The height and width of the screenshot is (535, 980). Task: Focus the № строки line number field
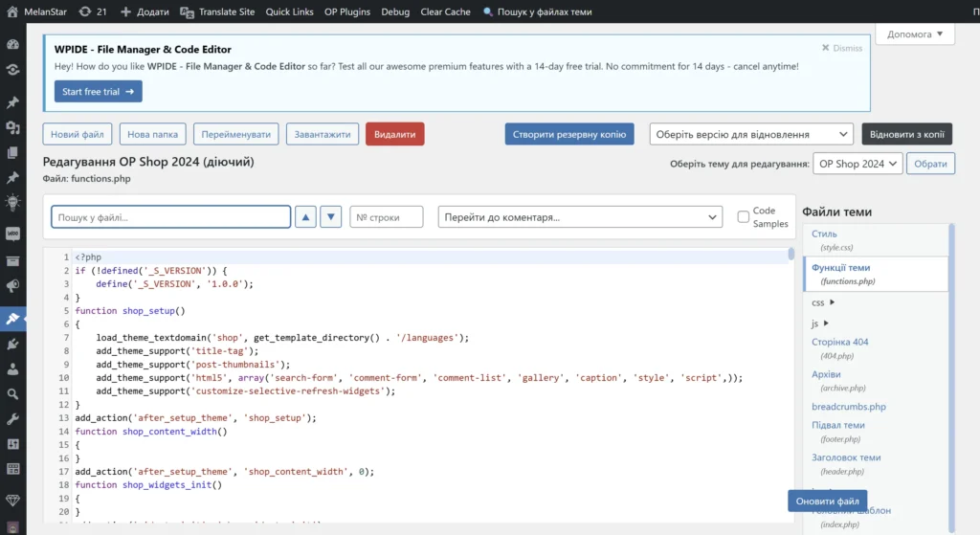point(387,217)
